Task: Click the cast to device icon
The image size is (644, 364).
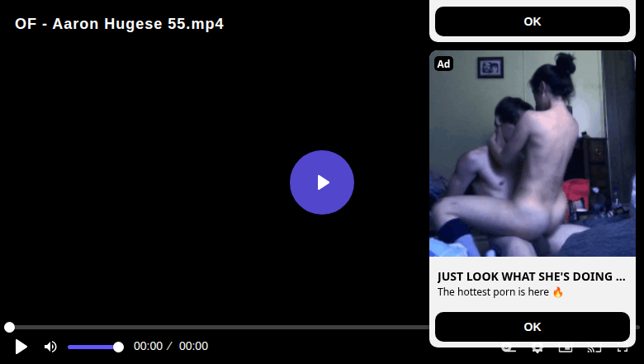Action: click(594, 350)
